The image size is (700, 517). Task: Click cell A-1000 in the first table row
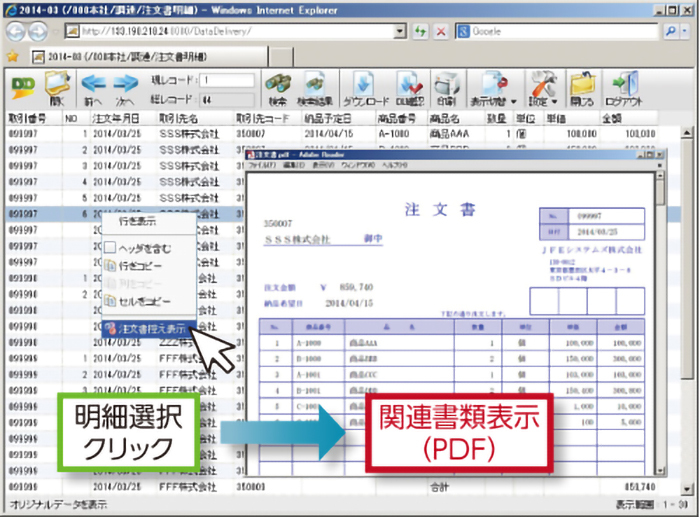click(394, 133)
